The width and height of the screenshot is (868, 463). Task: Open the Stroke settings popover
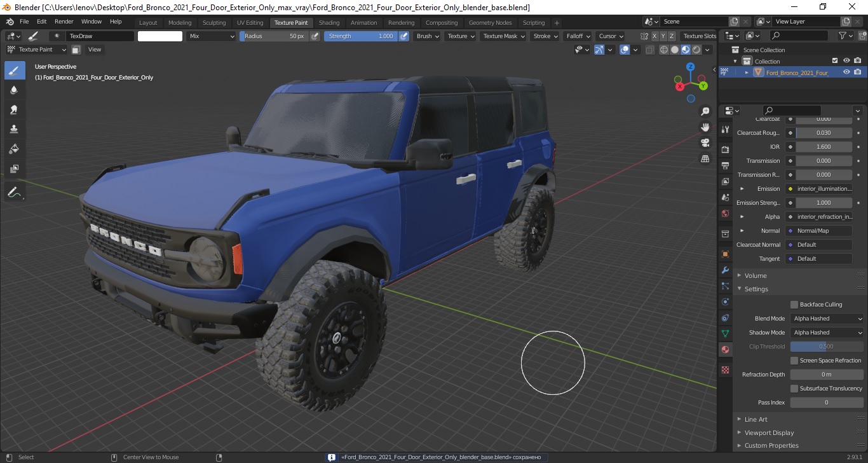pos(545,36)
